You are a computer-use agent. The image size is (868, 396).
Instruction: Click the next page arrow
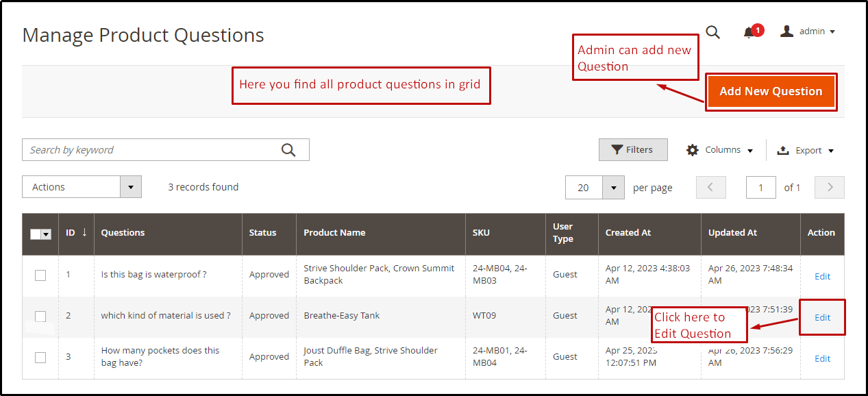coord(829,187)
